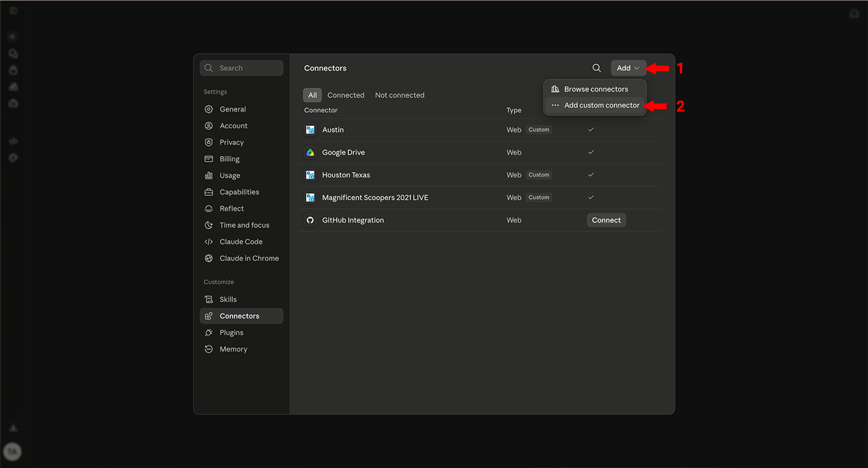Open Account settings

pos(241,126)
